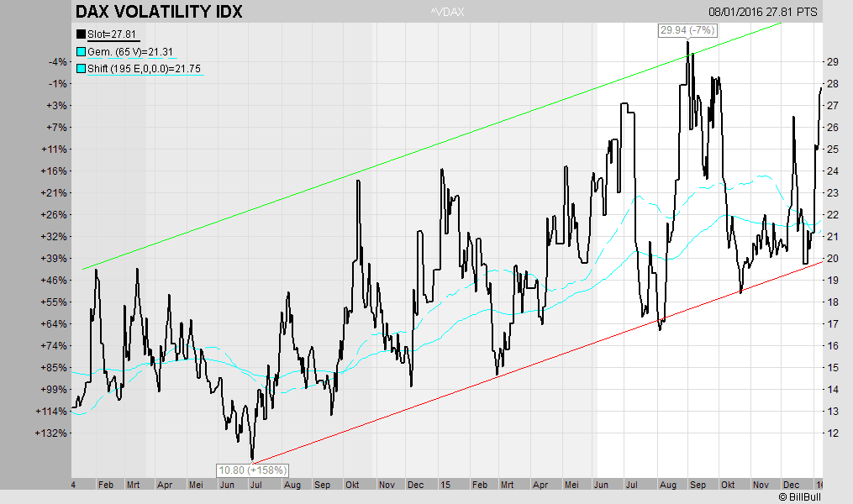
Task: Click the 'Feb' label after '15' on time axis
Action: [480, 485]
